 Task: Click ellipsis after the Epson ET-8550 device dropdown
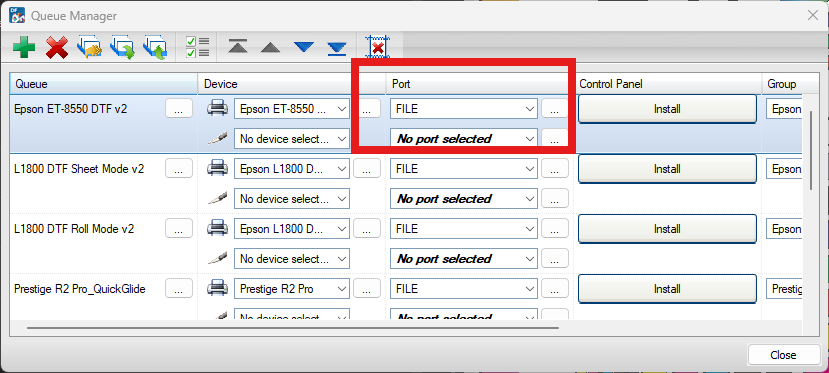pos(367,109)
